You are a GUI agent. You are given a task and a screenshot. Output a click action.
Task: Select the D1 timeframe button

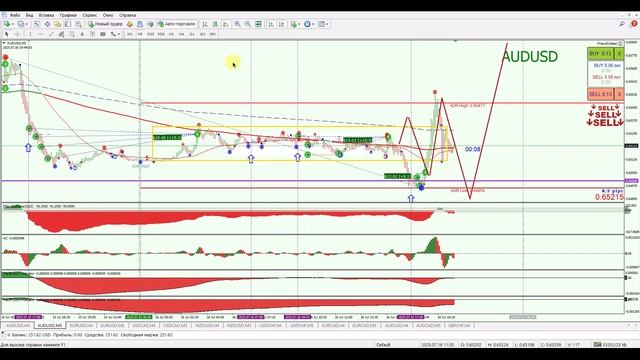click(x=192, y=34)
